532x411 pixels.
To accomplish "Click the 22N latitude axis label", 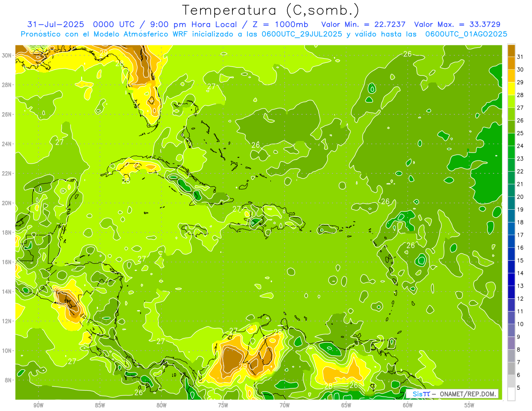I will pyautogui.click(x=8, y=173).
